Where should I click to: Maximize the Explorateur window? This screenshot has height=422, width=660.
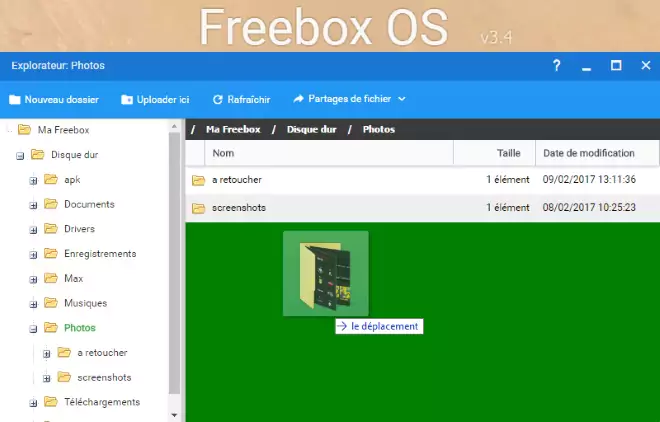616,65
